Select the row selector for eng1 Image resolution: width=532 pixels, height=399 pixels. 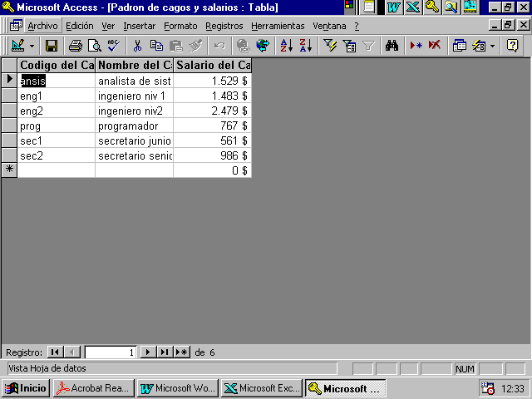9,96
